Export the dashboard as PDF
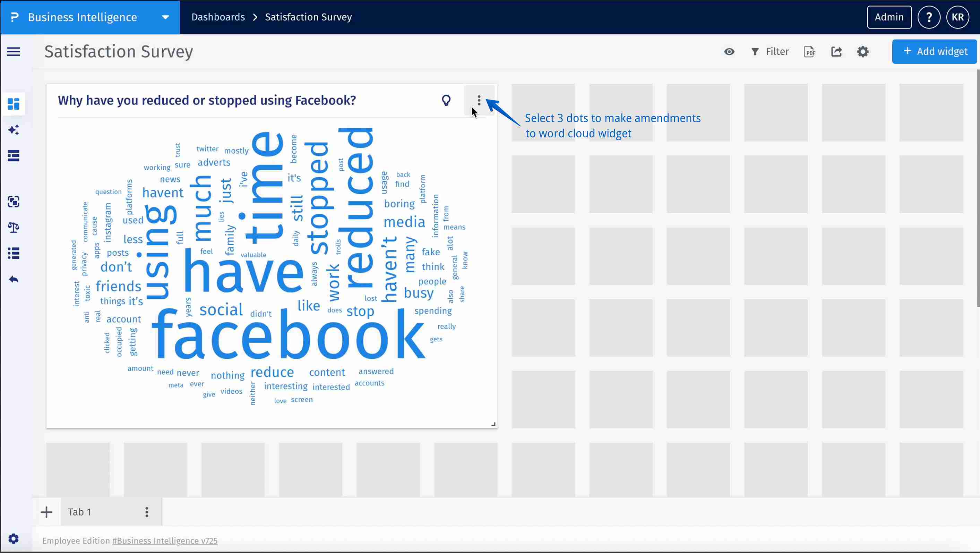 (x=810, y=51)
